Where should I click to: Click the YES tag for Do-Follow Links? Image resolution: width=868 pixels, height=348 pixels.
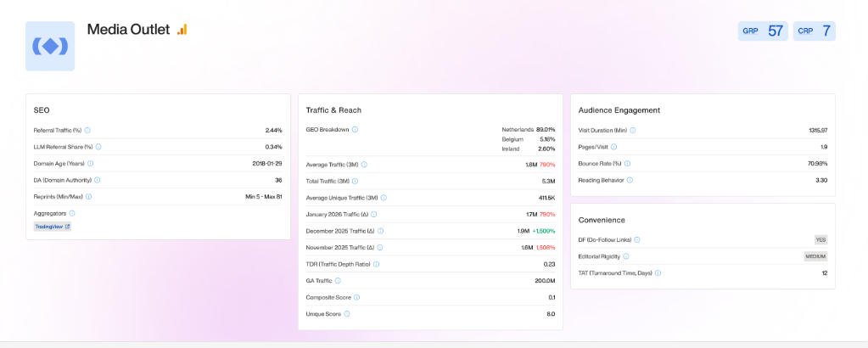[820, 240]
